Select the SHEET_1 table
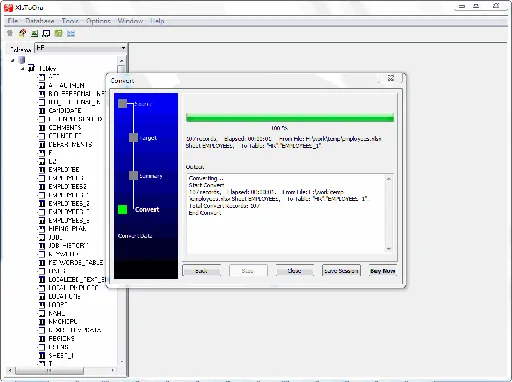 (x=61, y=356)
